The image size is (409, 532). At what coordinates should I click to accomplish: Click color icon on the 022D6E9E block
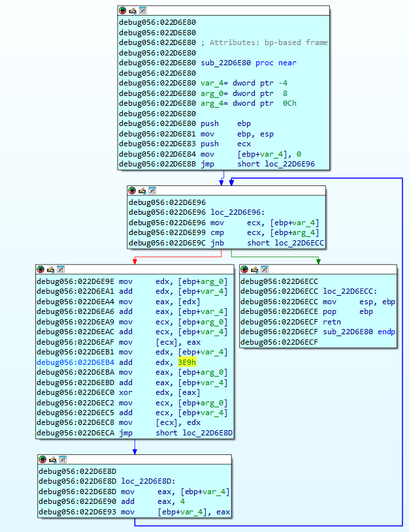[41, 270]
